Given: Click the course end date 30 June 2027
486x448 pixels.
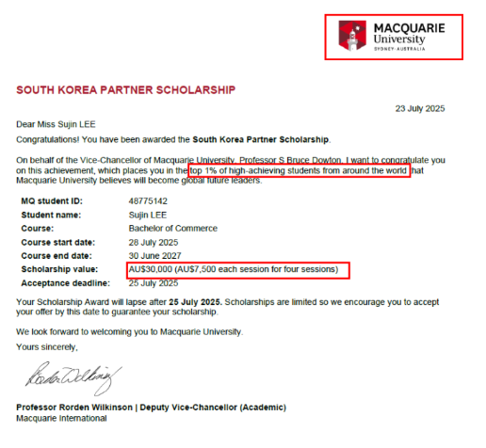Looking at the screenshot, I should 154,256.
